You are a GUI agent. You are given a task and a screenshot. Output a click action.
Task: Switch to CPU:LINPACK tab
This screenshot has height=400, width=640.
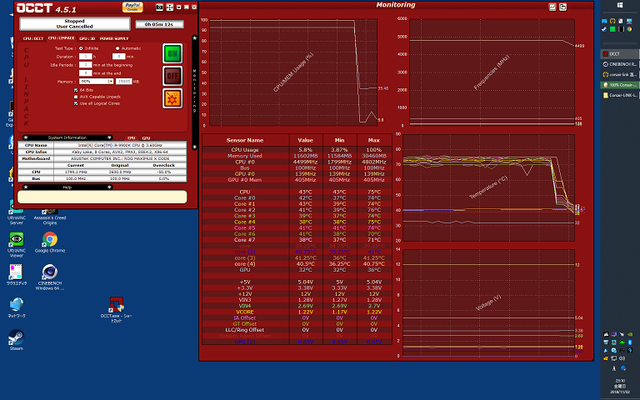[61, 38]
